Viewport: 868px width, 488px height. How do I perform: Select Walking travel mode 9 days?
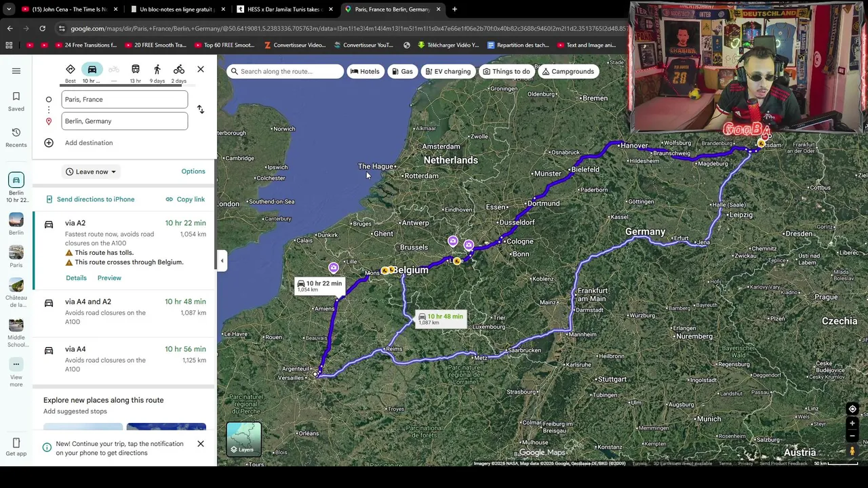(157, 73)
